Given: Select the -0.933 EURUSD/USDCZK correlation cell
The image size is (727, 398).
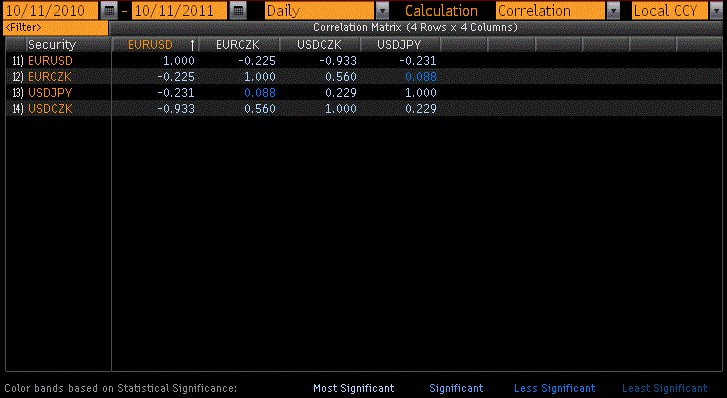Looking at the screenshot, I should pyautogui.click(x=341, y=61).
